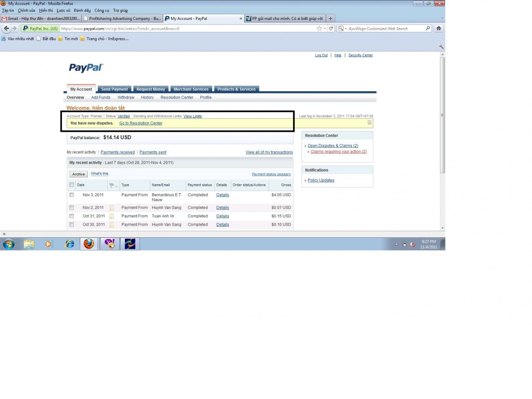The height and width of the screenshot is (399, 532).
Task: Open Open Disputes & Claims (2) link
Action: point(333,146)
